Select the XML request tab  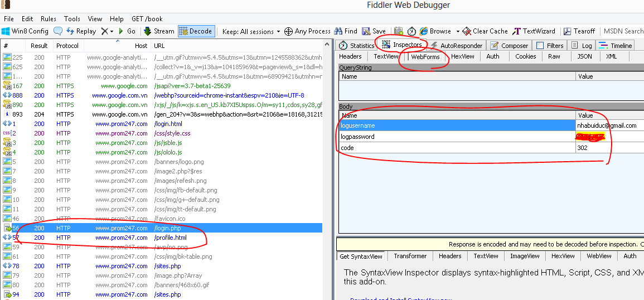[611, 56]
